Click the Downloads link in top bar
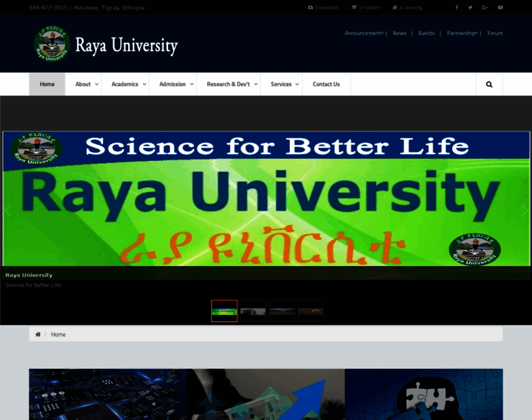The width and height of the screenshot is (532, 420). tap(323, 8)
